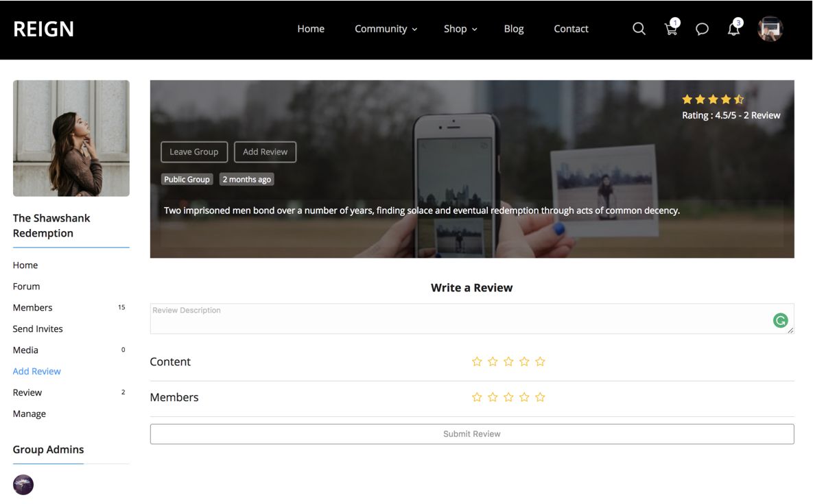Open the search icon in header
The height and width of the screenshot is (504, 813).
pos(639,29)
